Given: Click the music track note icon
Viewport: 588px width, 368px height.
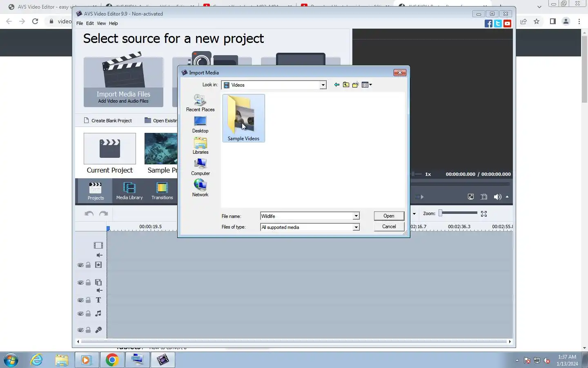Looking at the screenshot, I should pos(98,314).
